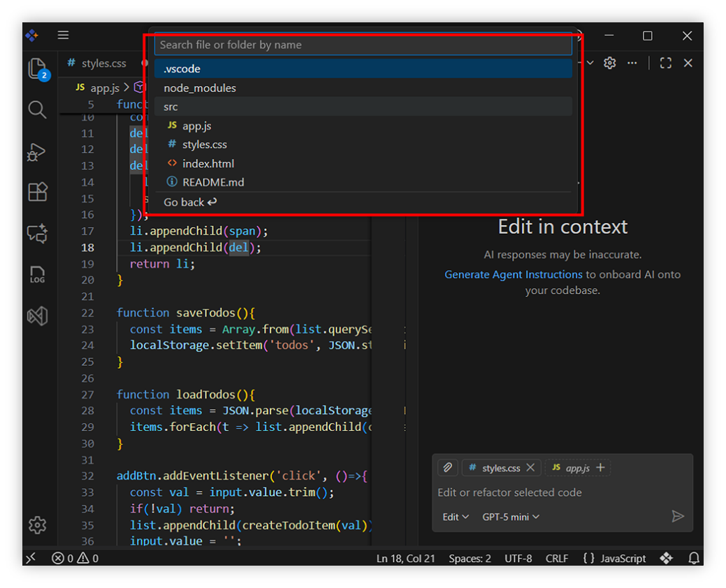Remove styles.css from chat context

530,468
